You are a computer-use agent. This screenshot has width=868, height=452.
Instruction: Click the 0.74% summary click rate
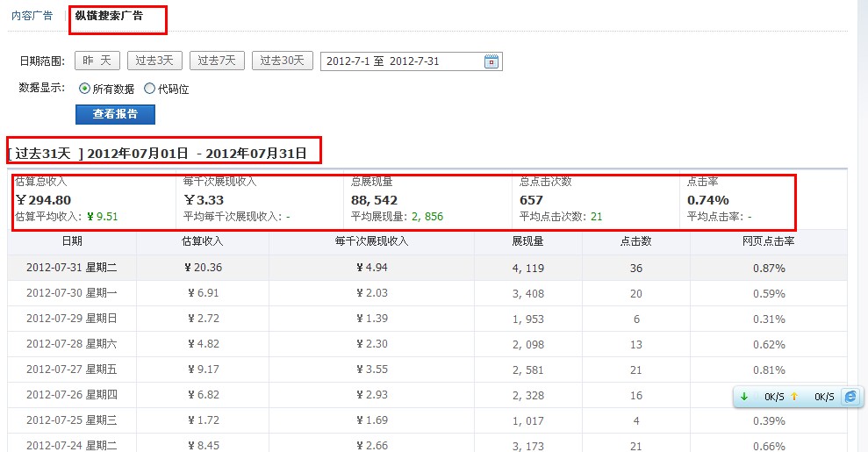point(708,200)
